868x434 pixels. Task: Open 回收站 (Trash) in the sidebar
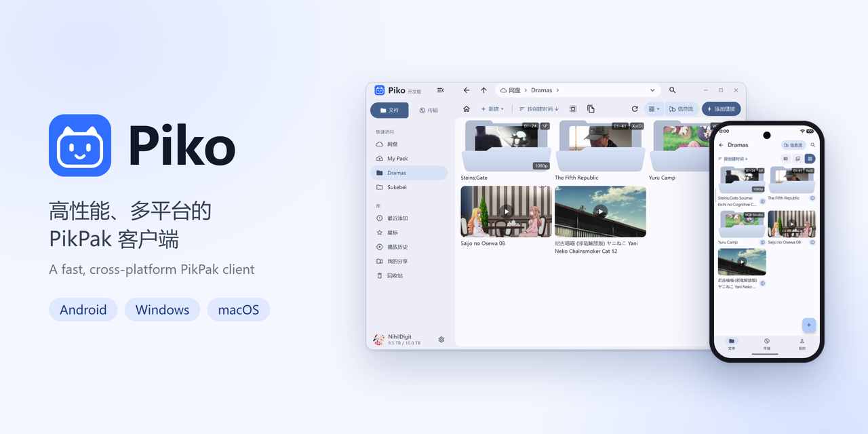410,275
